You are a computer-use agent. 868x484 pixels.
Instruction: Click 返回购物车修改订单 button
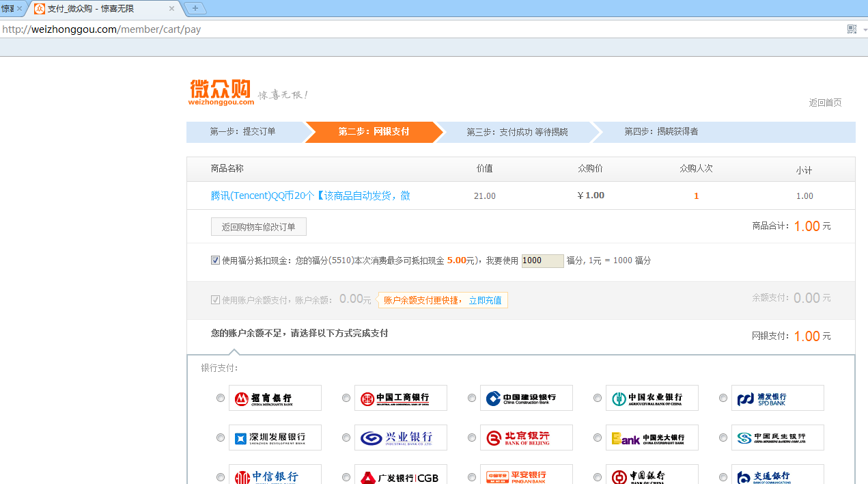(258, 227)
